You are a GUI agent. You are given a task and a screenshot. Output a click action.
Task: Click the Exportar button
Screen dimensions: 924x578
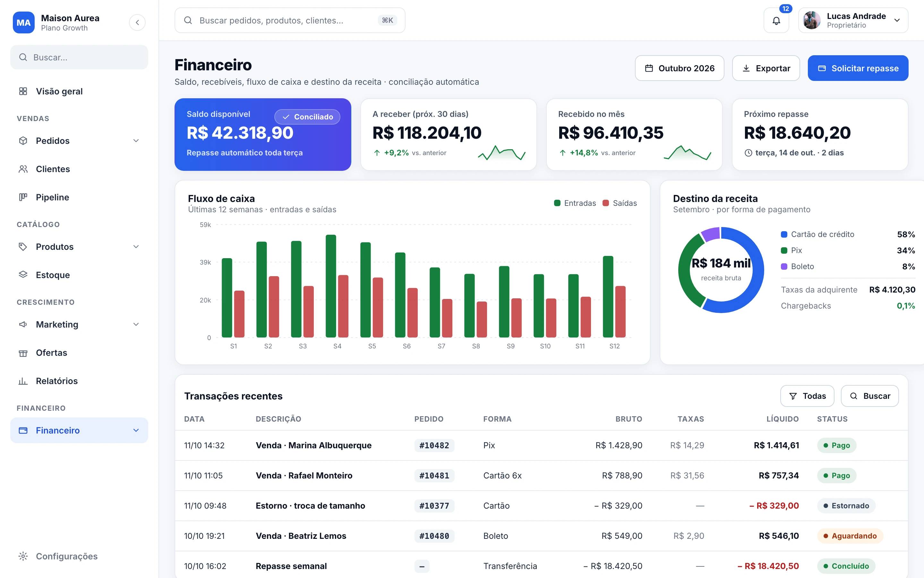point(766,68)
